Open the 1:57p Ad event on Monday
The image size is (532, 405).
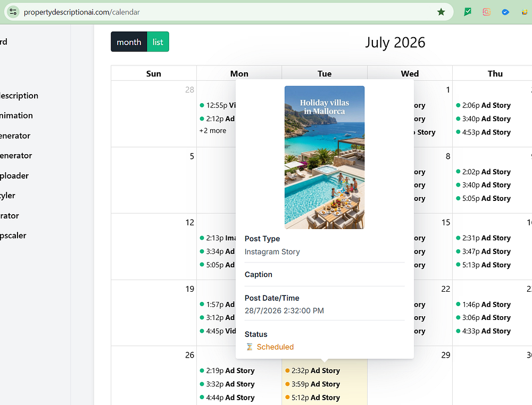[x=217, y=305]
